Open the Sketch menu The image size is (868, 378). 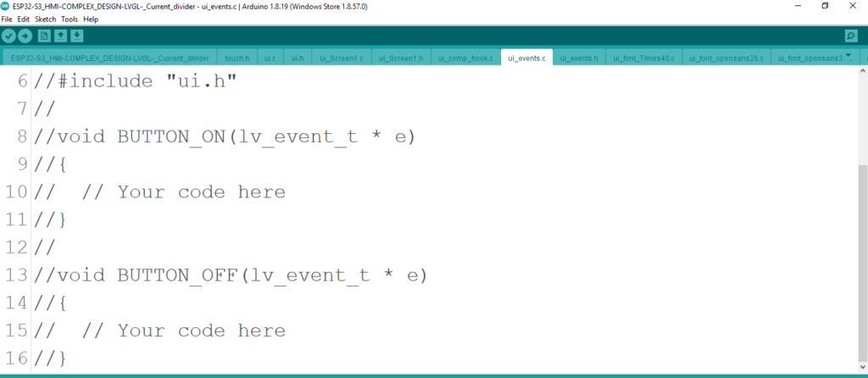(46, 19)
